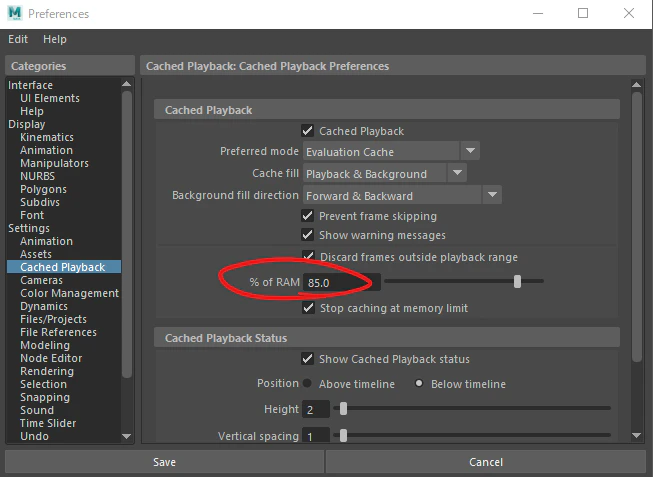Open the Edit menu
The width and height of the screenshot is (653, 477).
pos(18,39)
